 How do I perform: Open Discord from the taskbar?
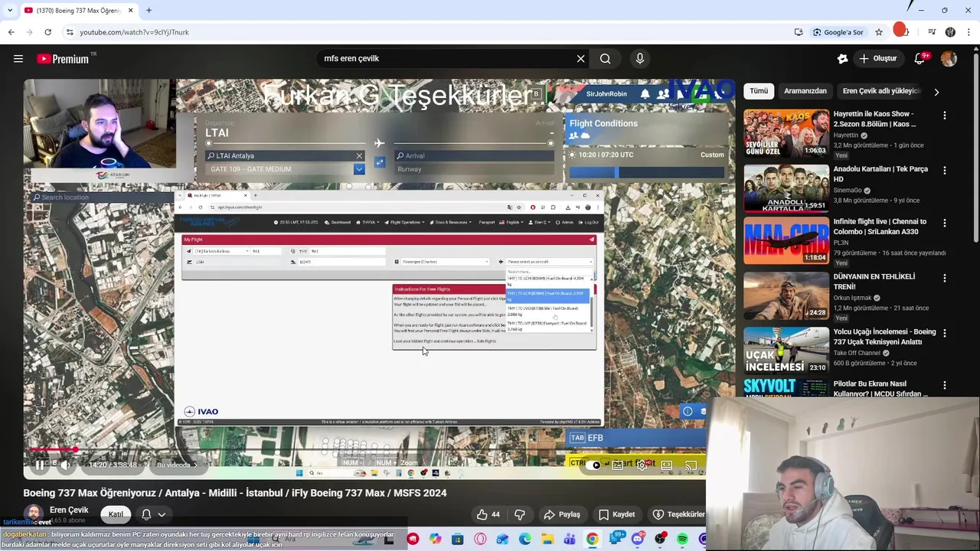(638, 540)
